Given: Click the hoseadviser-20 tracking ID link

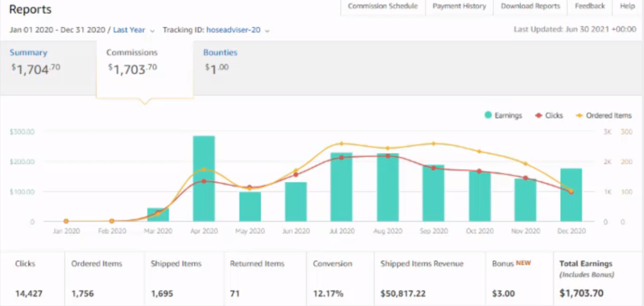Looking at the screenshot, I should click(233, 30).
